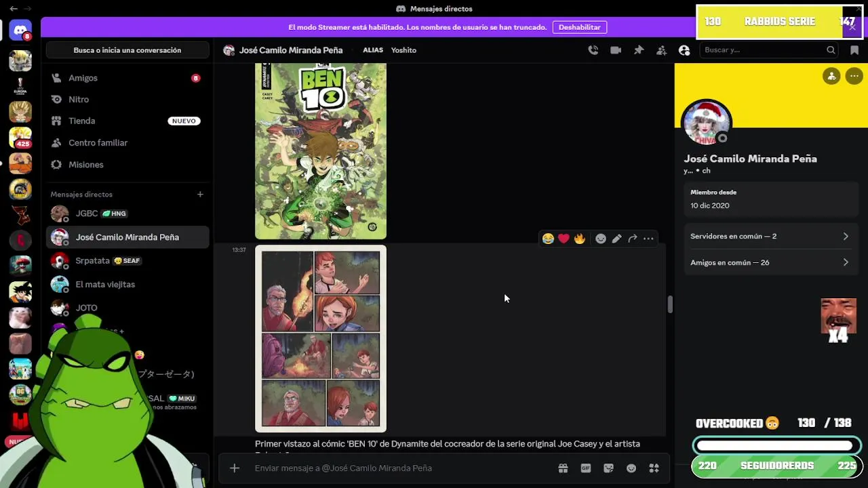Click profile name in right panel
This screenshot has height=488, width=868.
click(x=750, y=159)
